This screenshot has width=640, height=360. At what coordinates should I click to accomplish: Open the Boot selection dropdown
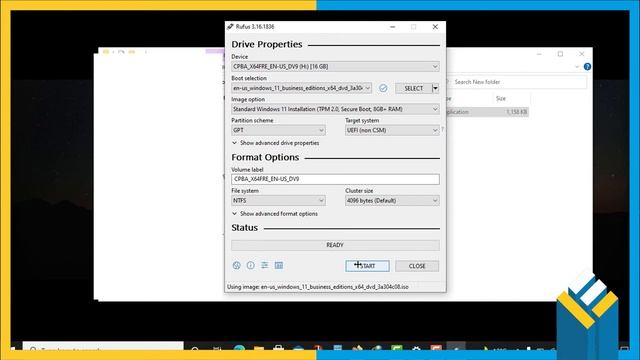(302, 88)
